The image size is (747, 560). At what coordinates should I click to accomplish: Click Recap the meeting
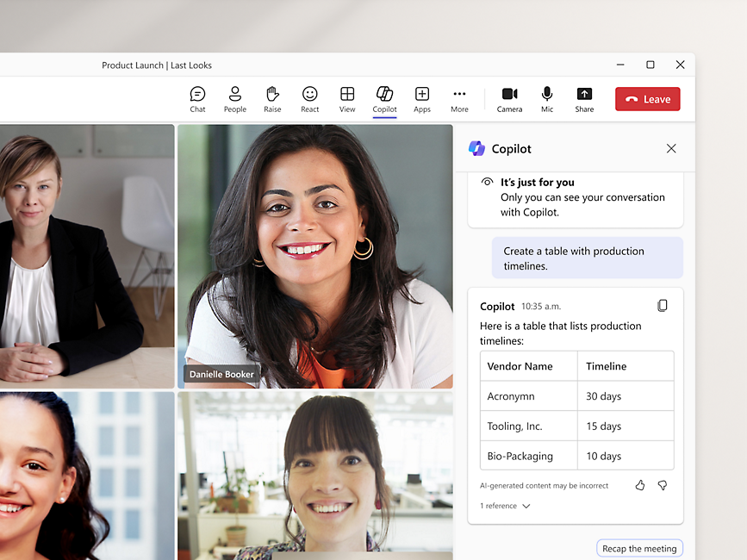(x=639, y=548)
